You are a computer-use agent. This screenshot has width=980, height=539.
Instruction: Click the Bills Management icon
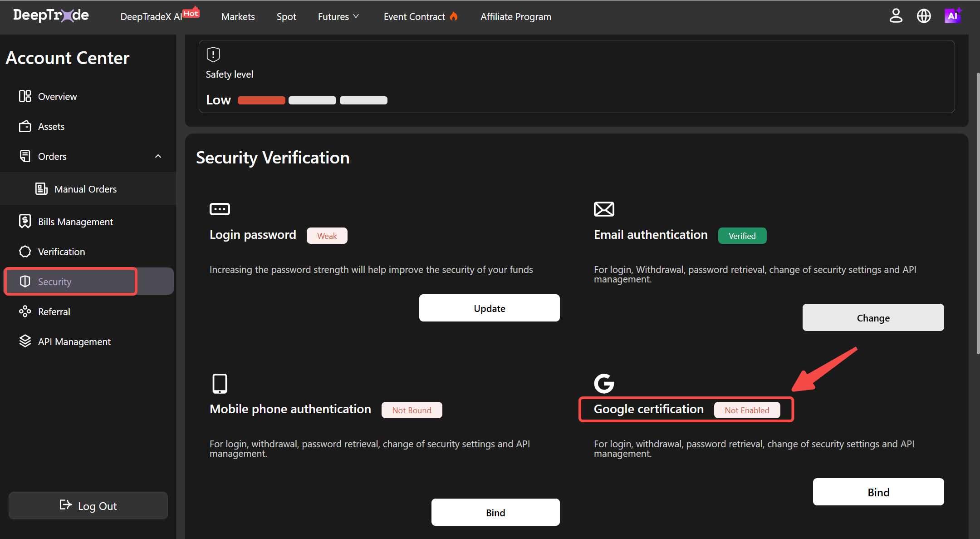click(25, 222)
